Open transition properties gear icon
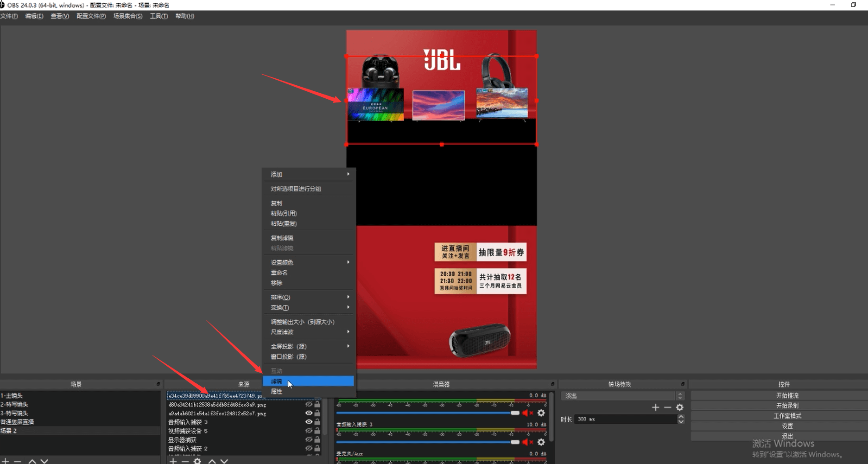 coord(679,407)
